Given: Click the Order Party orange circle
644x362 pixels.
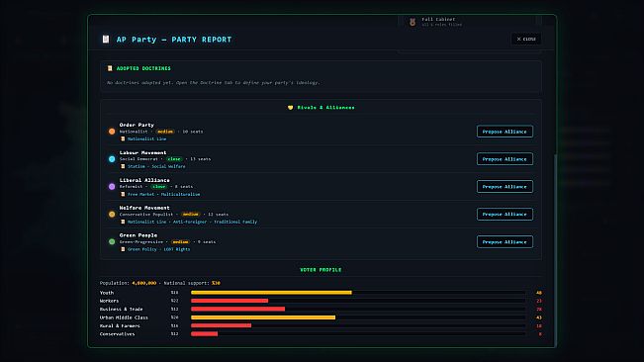Looking at the screenshot, I should click(112, 132).
